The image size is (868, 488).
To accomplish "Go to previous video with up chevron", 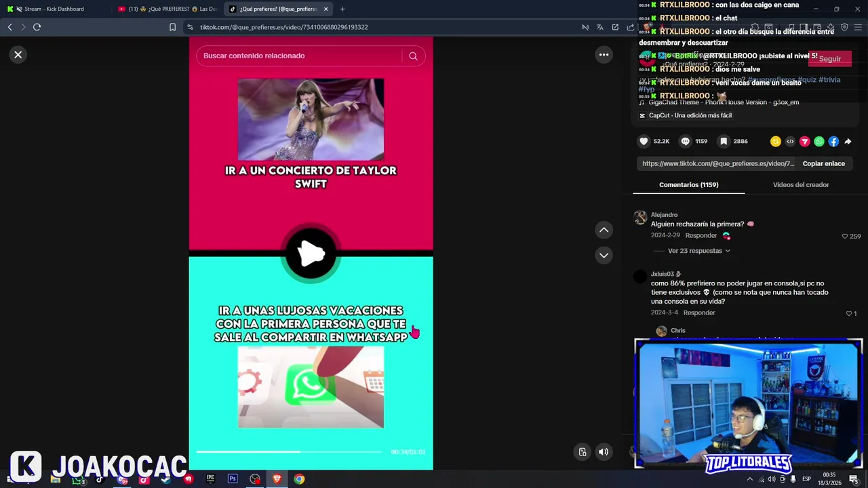I will coord(604,230).
